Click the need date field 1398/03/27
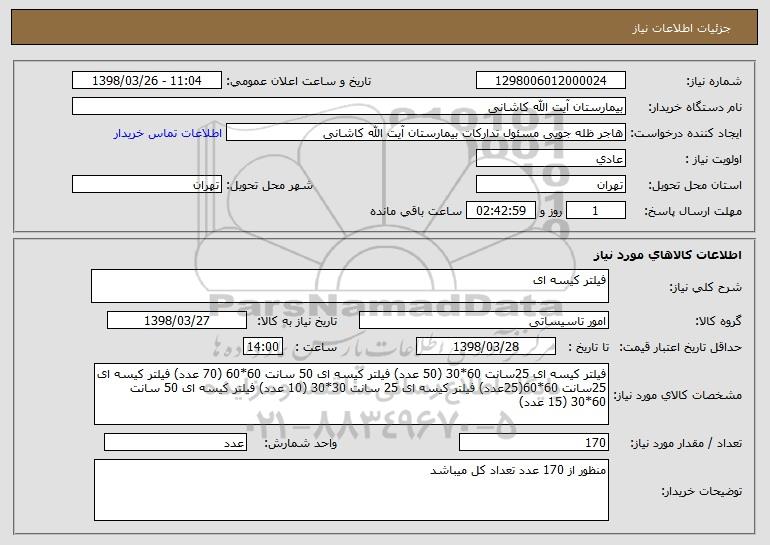 [177, 321]
